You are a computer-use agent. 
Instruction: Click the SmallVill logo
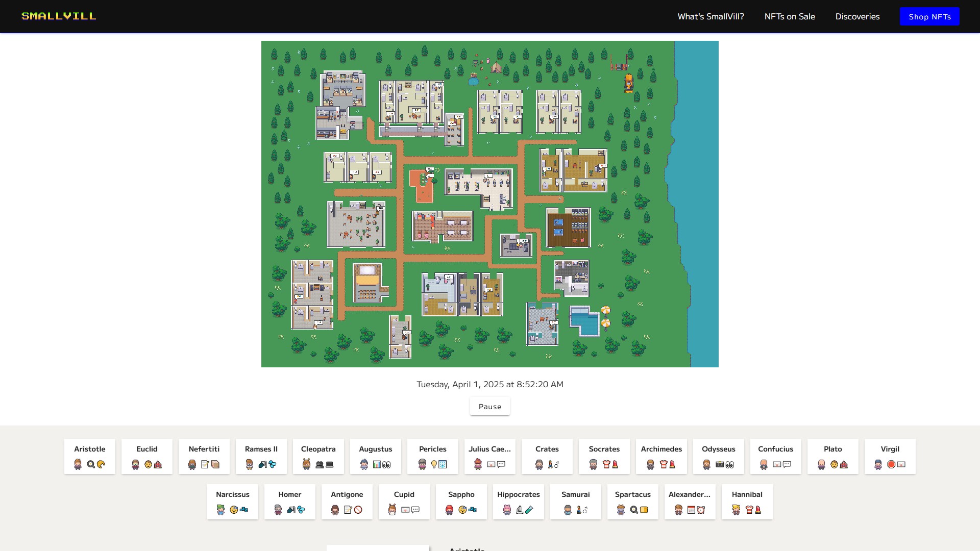pyautogui.click(x=59, y=16)
